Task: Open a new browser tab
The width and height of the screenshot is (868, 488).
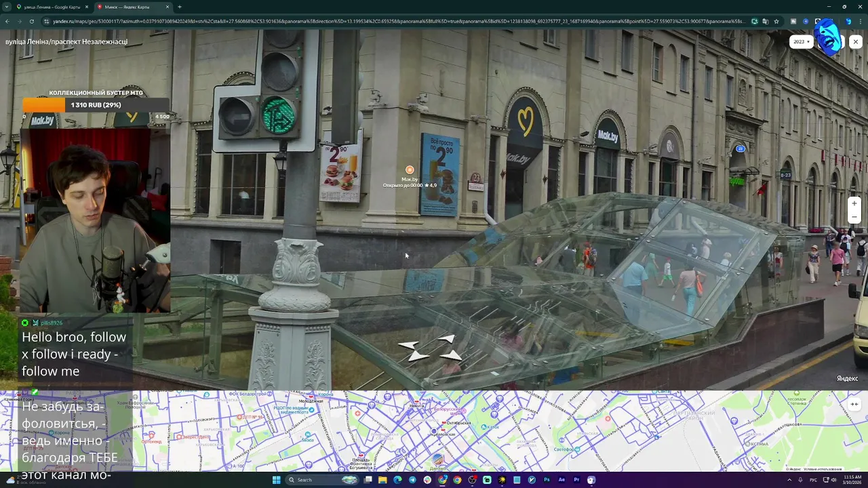Action: (x=180, y=7)
